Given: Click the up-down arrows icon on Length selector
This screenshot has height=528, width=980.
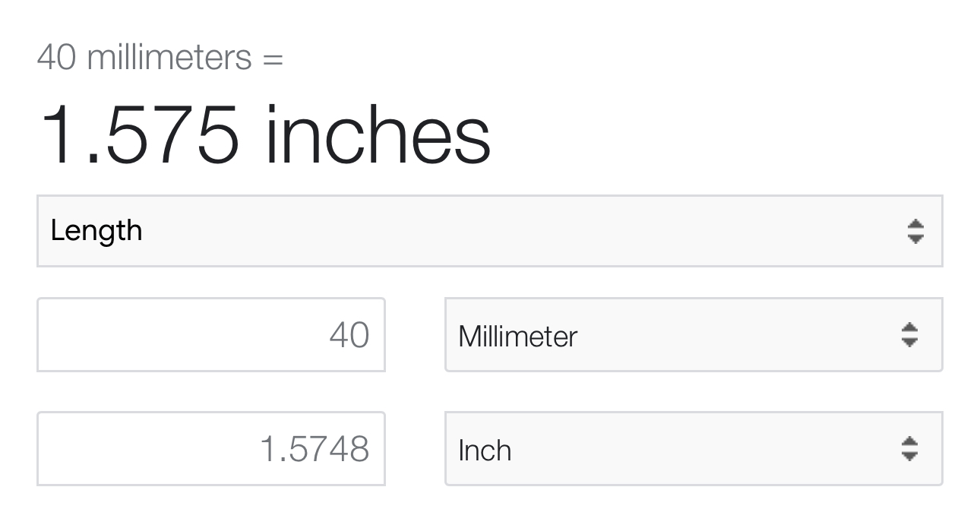Looking at the screenshot, I should tap(915, 231).
